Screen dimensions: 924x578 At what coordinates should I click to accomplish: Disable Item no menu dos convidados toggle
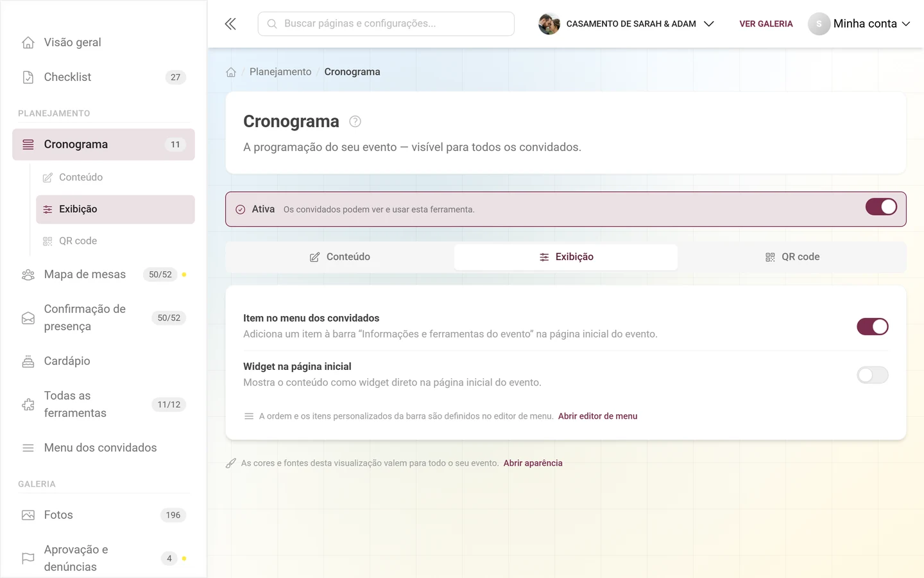tap(873, 326)
